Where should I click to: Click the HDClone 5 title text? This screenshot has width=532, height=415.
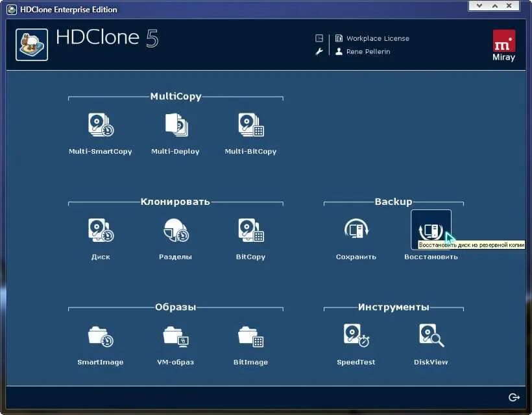pyautogui.click(x=107, y=38)
